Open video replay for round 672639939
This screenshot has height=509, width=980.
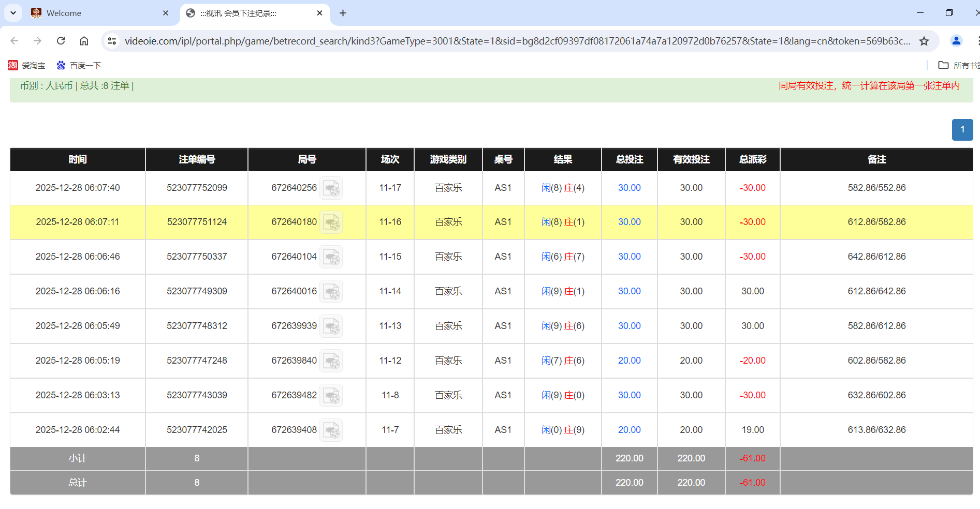[x=331, y=326]
